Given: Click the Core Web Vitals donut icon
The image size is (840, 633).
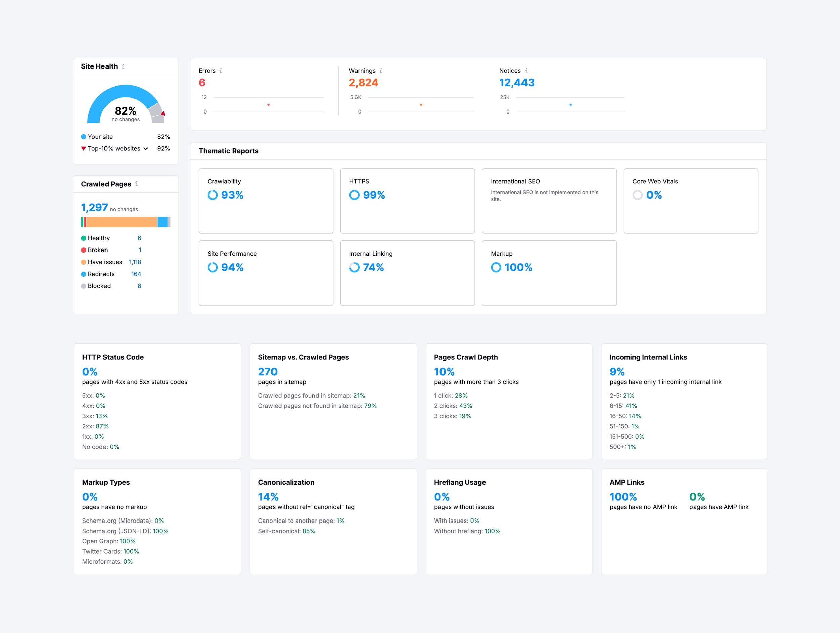Looking at the screenshot, I should pyautogui.click(x=638, y=195).
